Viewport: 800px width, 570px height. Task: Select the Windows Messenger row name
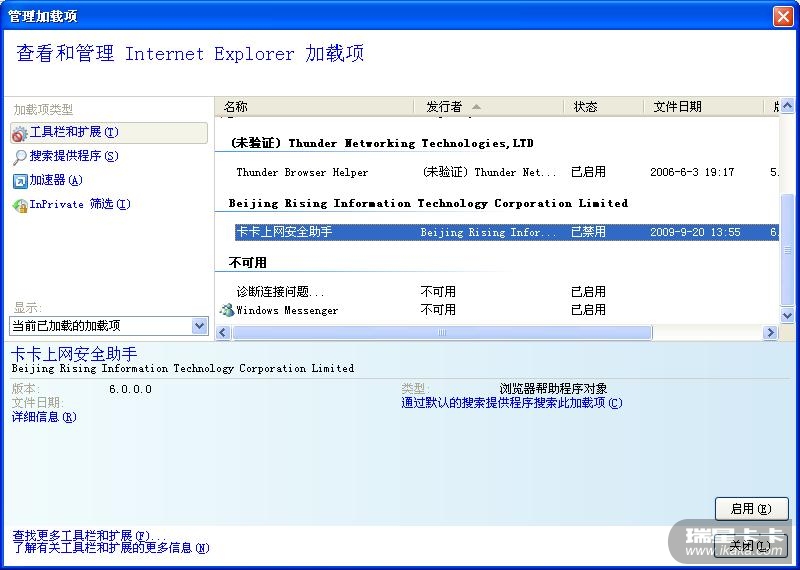click(x=287, y=310)
